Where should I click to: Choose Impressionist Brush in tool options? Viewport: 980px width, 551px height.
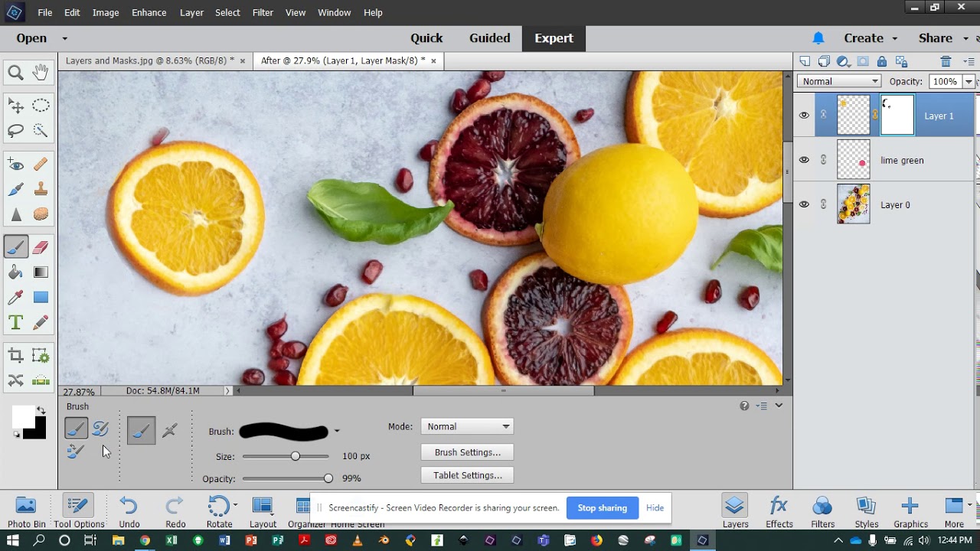(100, 429)
